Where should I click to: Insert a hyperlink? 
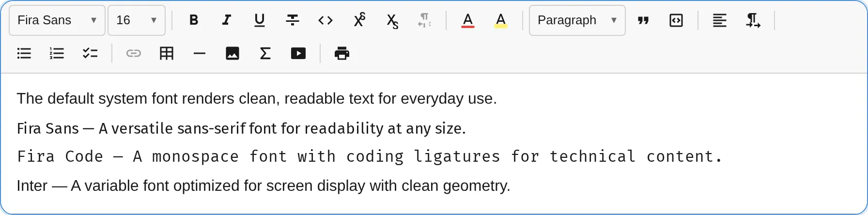134,53
